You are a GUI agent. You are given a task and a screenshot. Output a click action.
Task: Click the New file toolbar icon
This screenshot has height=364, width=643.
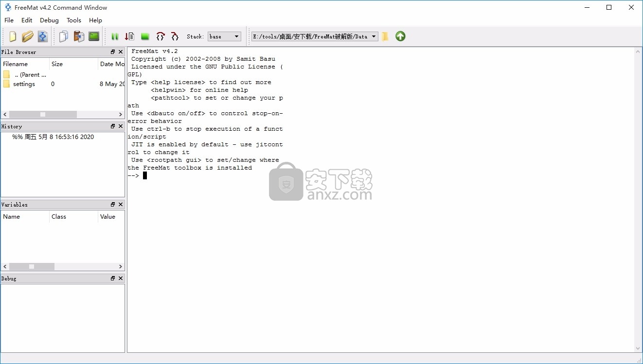[x=13, y=36]
